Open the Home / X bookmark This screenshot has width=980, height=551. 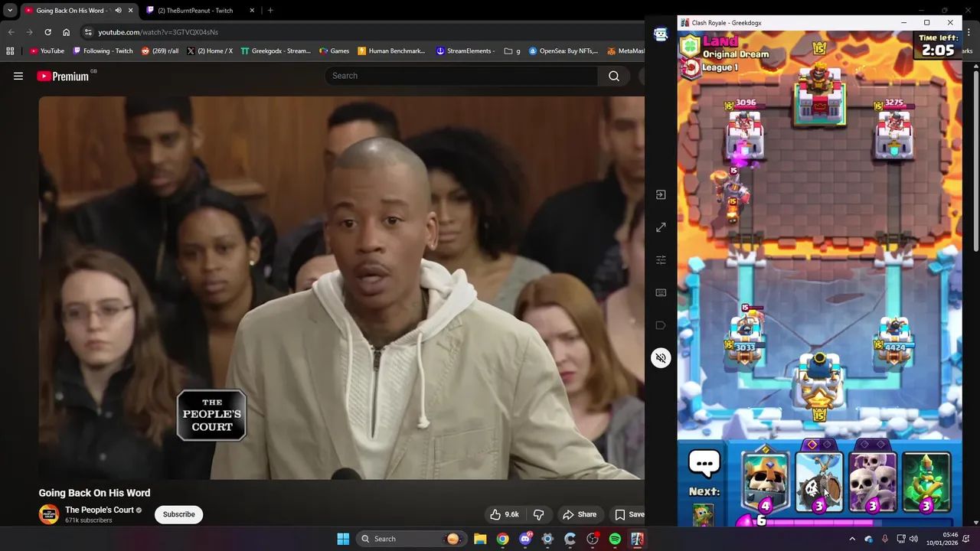coord(210,51)
